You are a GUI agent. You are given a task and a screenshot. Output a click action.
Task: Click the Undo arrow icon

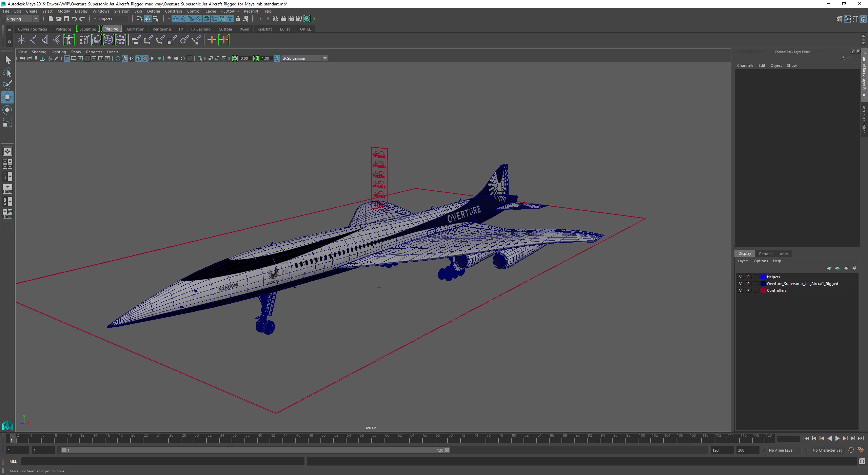click(74, 19)
